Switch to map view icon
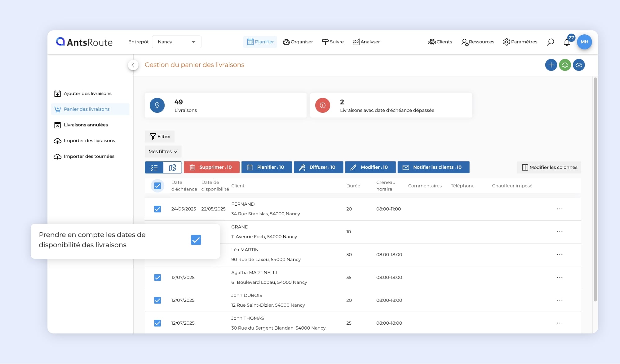The image size is (620, 364). [x=172, y=167]
